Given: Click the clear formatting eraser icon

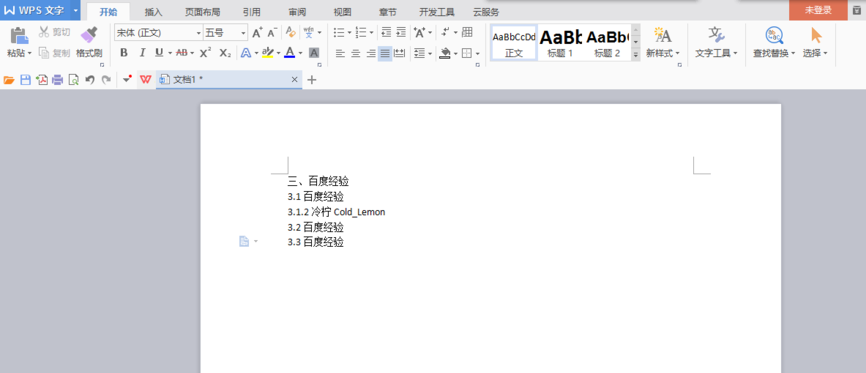Looking at the screenshot, I should coord(290,33).
